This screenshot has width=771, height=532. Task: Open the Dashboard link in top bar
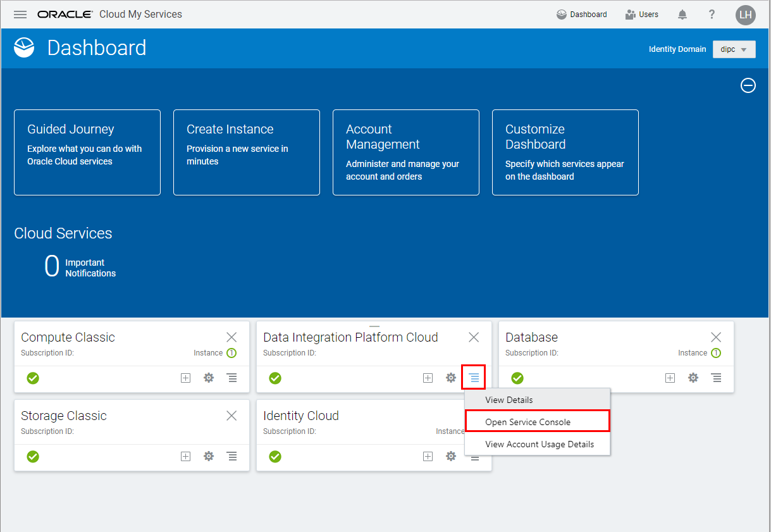point(582,15)
